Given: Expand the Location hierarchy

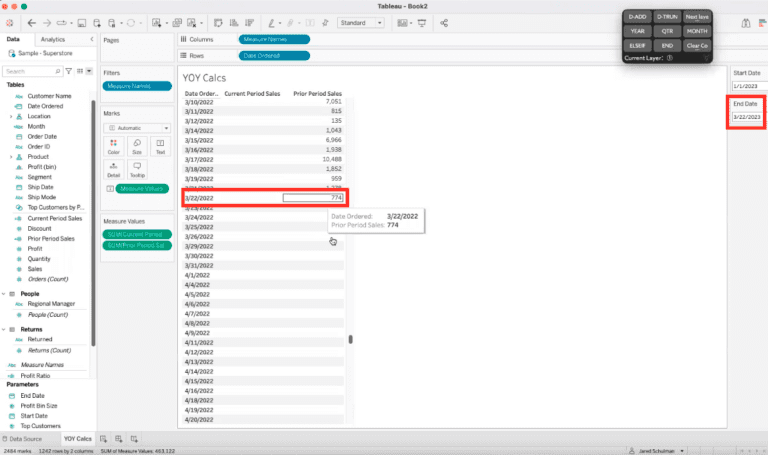Looking at the screenshot, I should click(11, 117).
